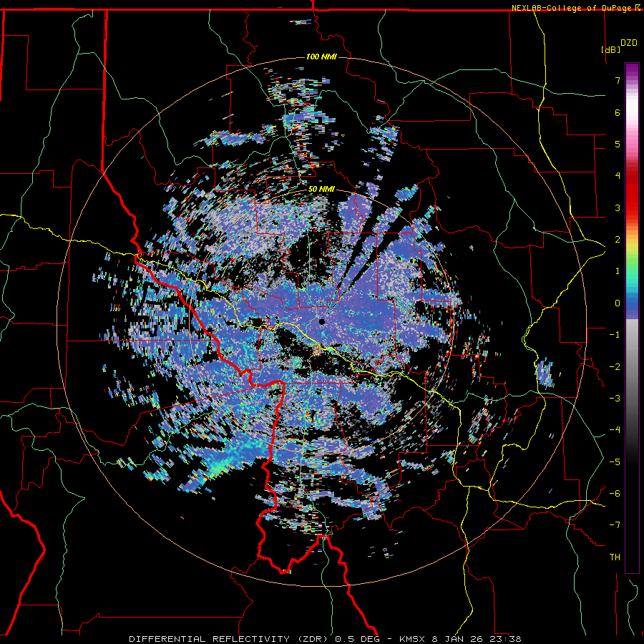Viewport: 644px width, 644px height.
Task: Click the "0" tick on color scale
Action: 618,303
